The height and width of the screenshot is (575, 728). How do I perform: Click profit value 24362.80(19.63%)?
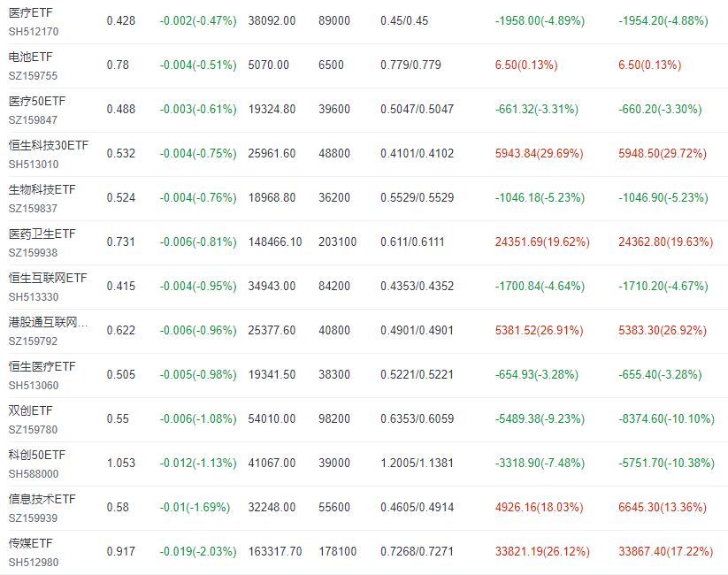point(666,242)
